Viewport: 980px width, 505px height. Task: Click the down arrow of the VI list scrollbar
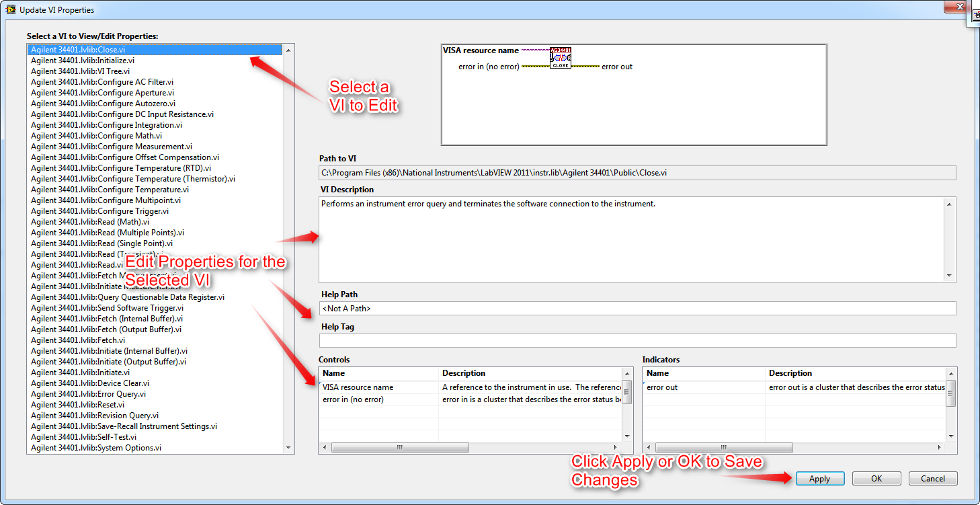pos(288,448)
